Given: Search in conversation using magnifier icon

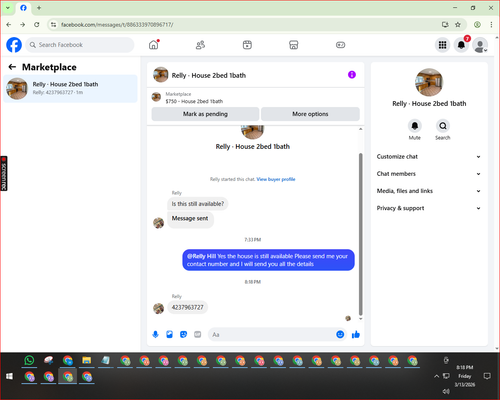Looking at the screenshot, I should 443,126.
